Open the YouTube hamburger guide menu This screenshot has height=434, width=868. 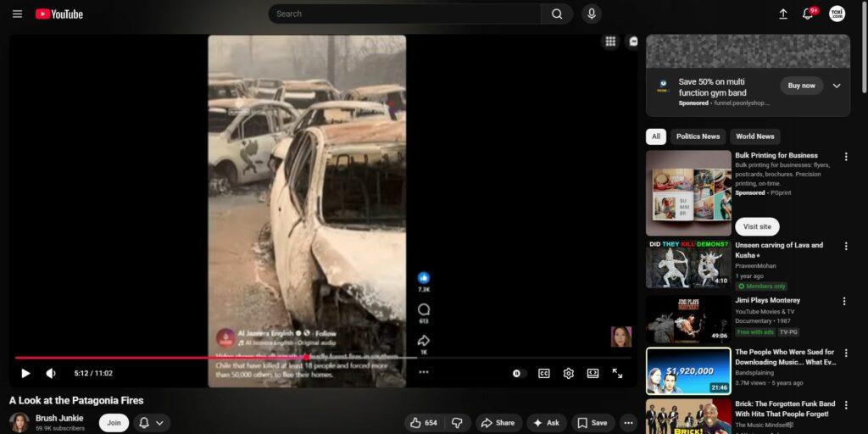point(17,14)
